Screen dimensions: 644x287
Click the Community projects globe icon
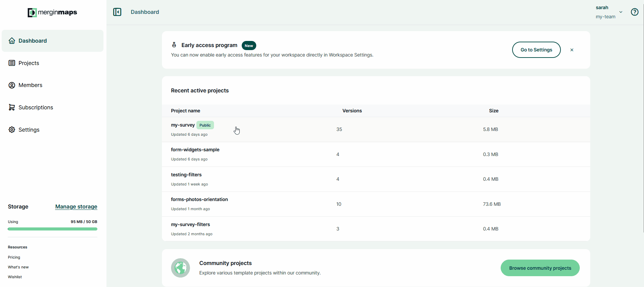(181, 268)
